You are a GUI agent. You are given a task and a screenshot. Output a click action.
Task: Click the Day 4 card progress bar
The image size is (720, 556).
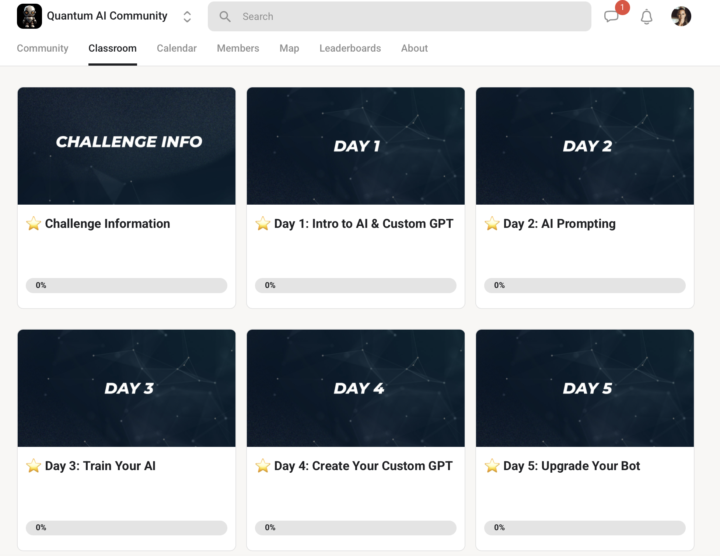[x=356, y=528]
